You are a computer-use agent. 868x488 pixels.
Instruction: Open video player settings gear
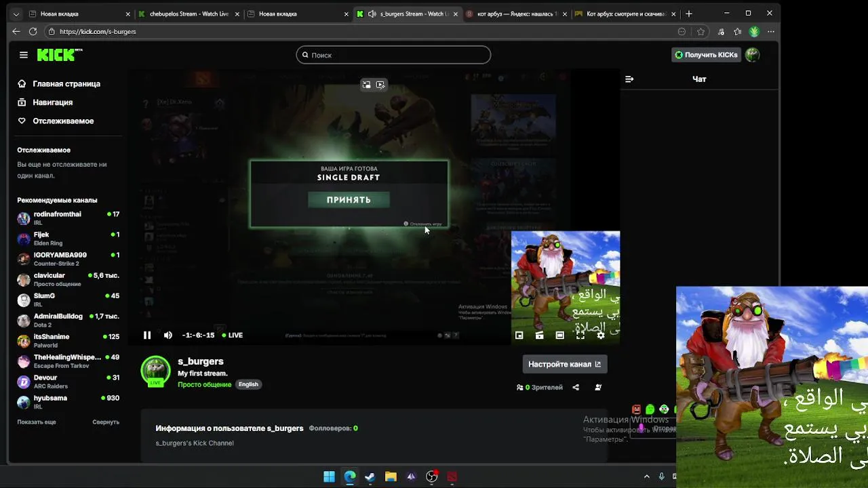point(600,335)
